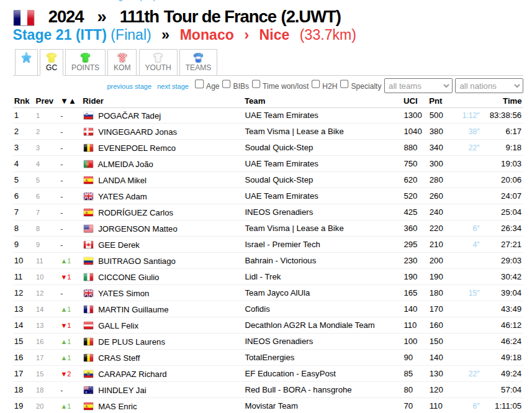The image size is (532, 413).
Task: Open the TEAMS classification tab
Action: point(198,62)
